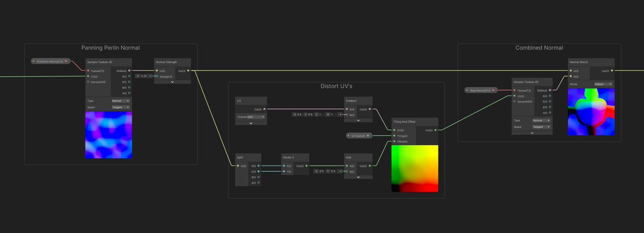Click Vector 2 Y(1) input port

pyautogui.click(x=284, y=171)
